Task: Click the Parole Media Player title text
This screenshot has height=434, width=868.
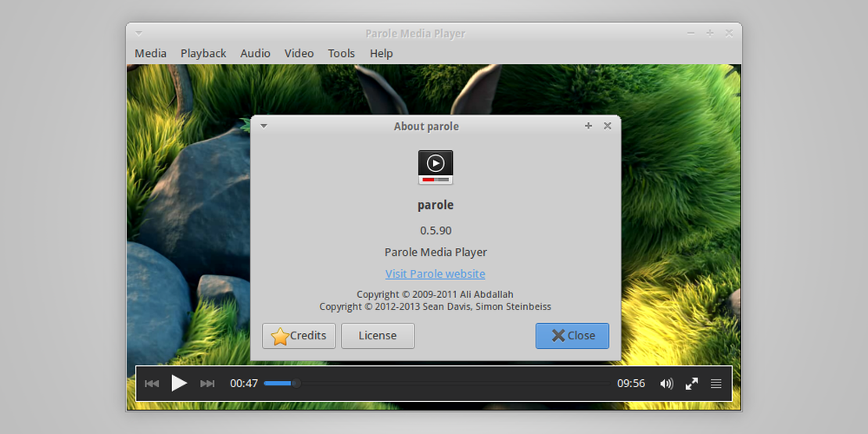Action: [x=415, y=34]
